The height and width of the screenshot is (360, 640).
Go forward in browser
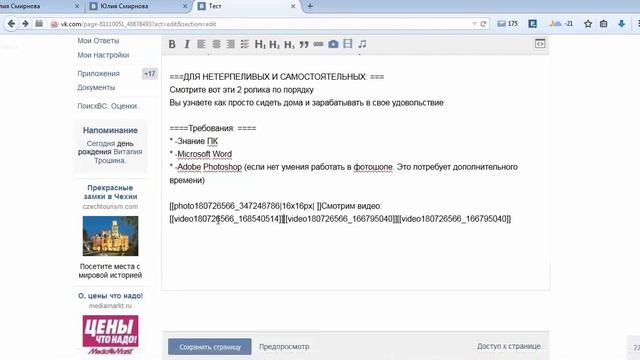coord(25,24)
